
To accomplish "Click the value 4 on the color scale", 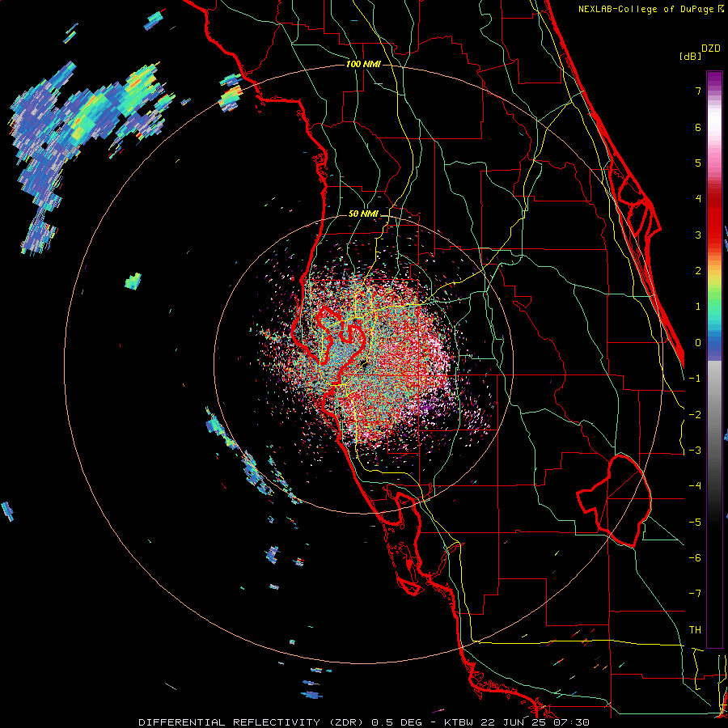I will [698, 199].
